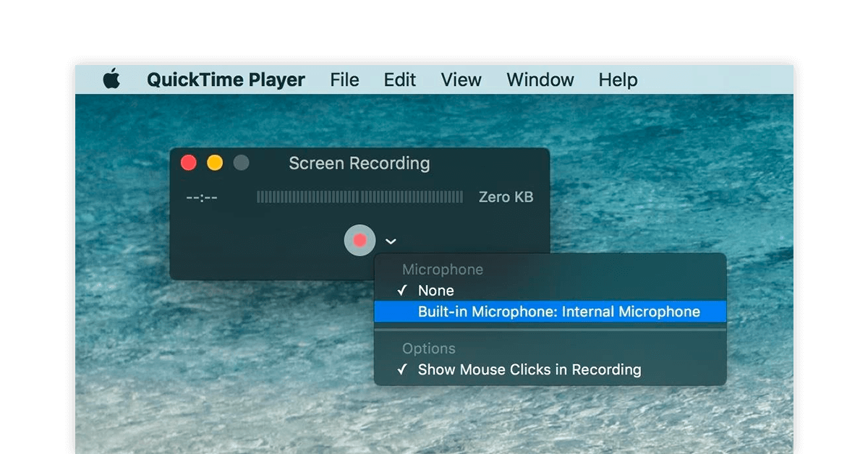Image resolution: width=868 pixels, height=454 pixels.
Task: Open the Apple menu
Action: [111, 80]
